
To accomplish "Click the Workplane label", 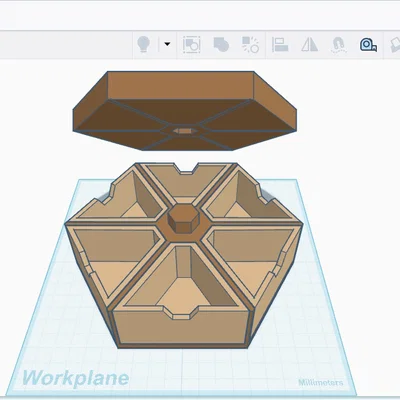I will 76,378.
